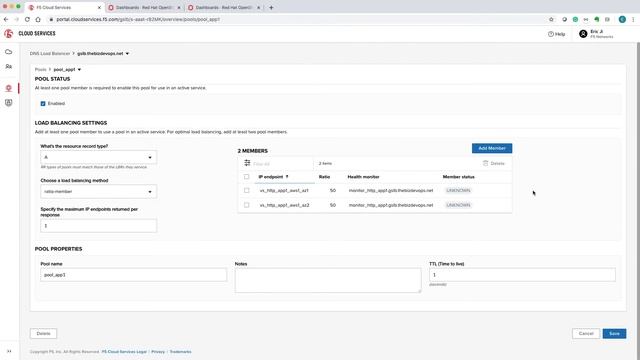Close the F5 Cloud Services tab
Viewport: 640px width, 360px height.
click(x=99, y=7)
